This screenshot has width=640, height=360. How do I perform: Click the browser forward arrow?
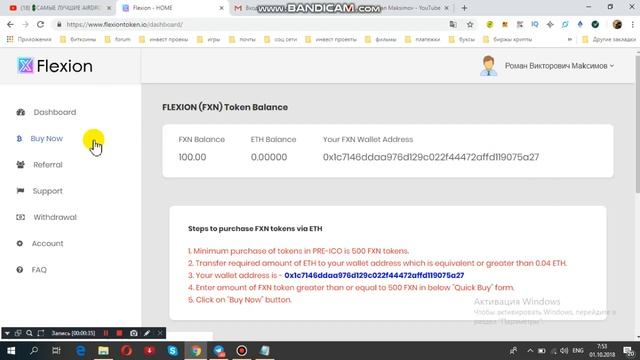pyautogui.click(x=25, y=24)
